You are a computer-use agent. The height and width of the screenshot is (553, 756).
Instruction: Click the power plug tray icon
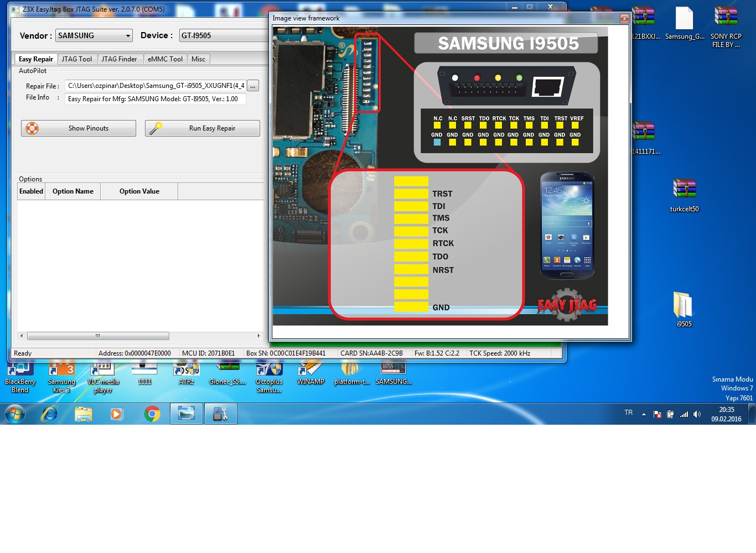671,414
